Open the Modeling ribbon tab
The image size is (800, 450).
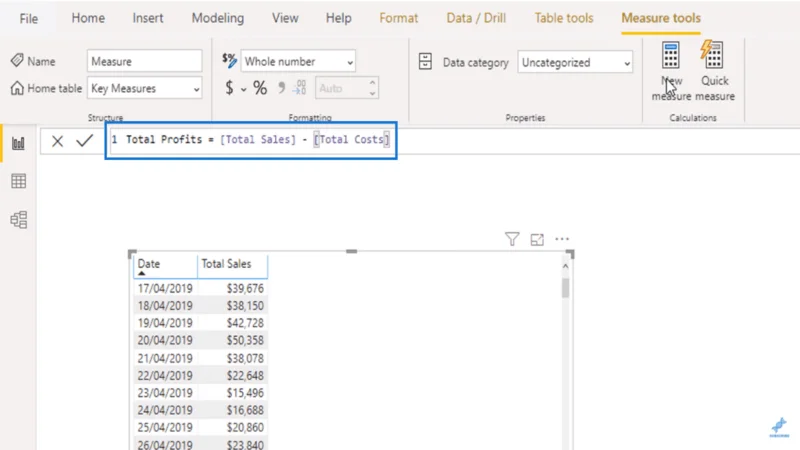218,18
